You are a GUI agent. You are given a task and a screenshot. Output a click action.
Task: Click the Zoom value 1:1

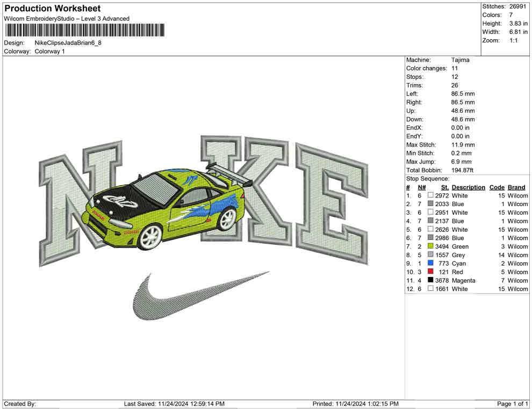point(514,40)
